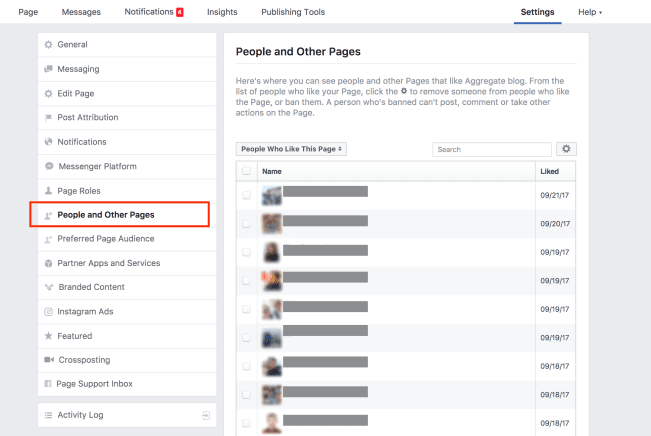Click into the Search people field

pos(492,149)
